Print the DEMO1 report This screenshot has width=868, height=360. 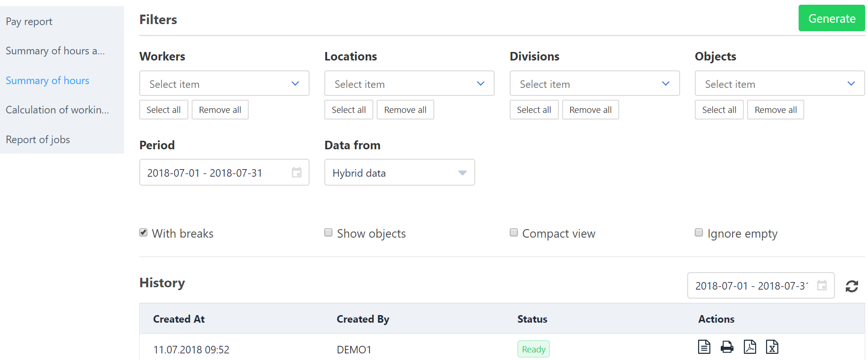[x=727, y=347]
